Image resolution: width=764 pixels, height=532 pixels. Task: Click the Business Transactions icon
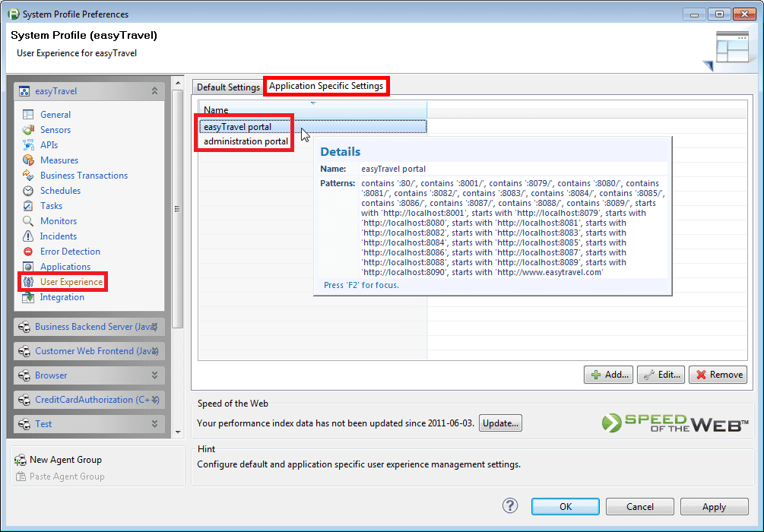click(x=28, y=176)
